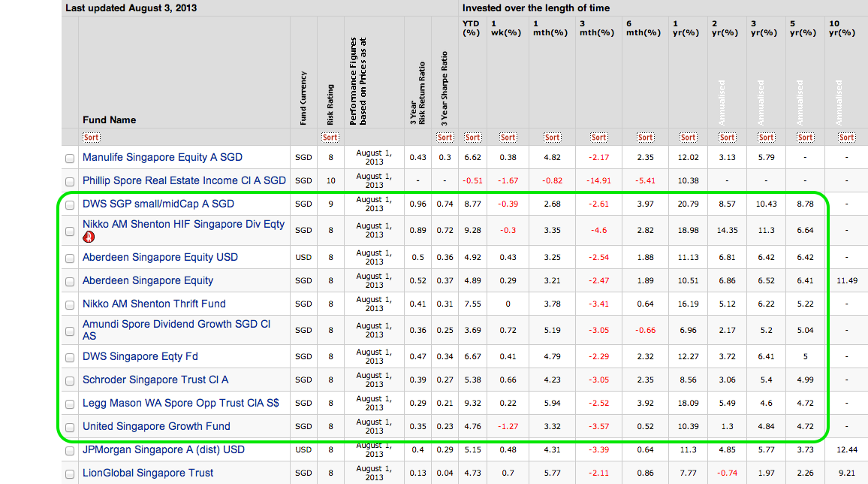Follow the Aberdeen Singapore Equity USD link

point(160,257)
